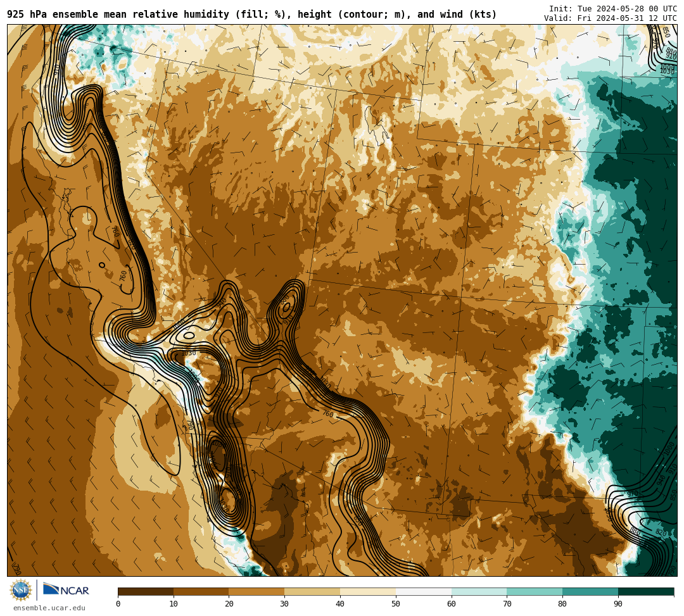The width and height of the screenshot is (684, 616).
Task: Click the colorbar tick label '90'
Action: (x=619, y=604)
